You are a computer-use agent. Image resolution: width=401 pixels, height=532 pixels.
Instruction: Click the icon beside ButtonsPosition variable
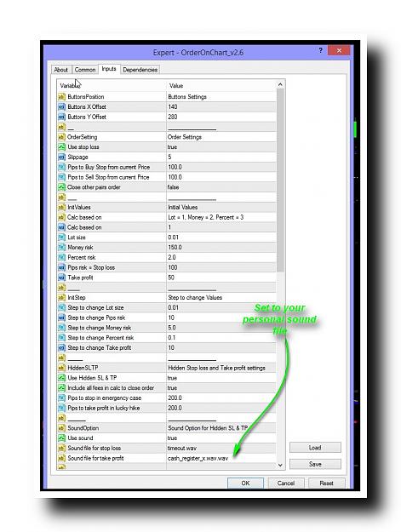[x=61, y=97]
